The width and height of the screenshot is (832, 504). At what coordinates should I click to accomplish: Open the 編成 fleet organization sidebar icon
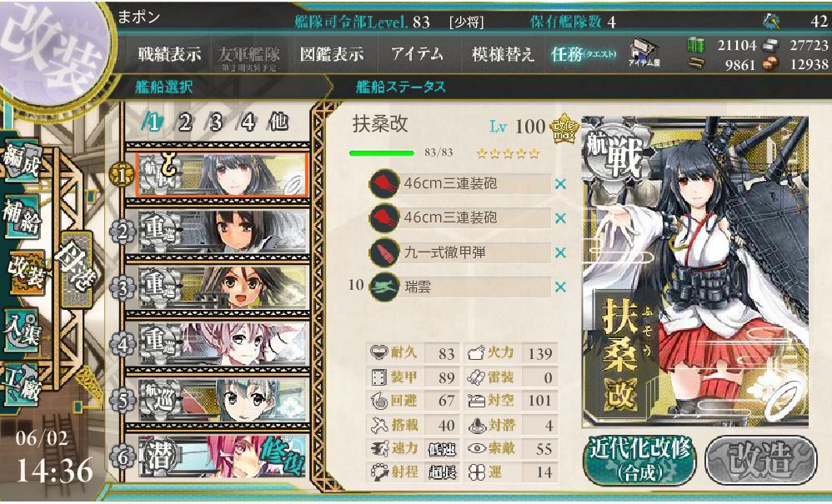coord(22,161)
